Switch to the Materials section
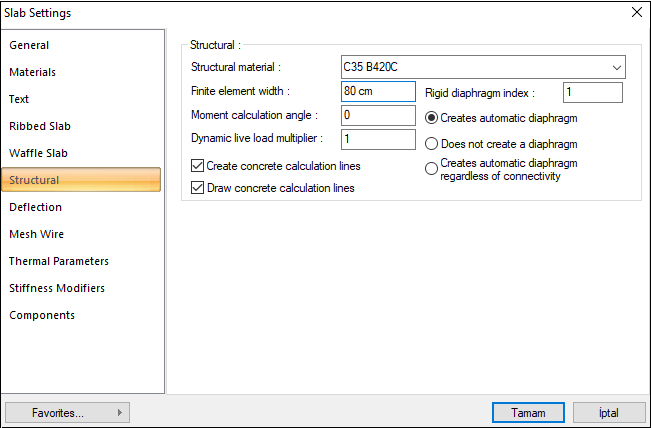 (x=32, y=72)
